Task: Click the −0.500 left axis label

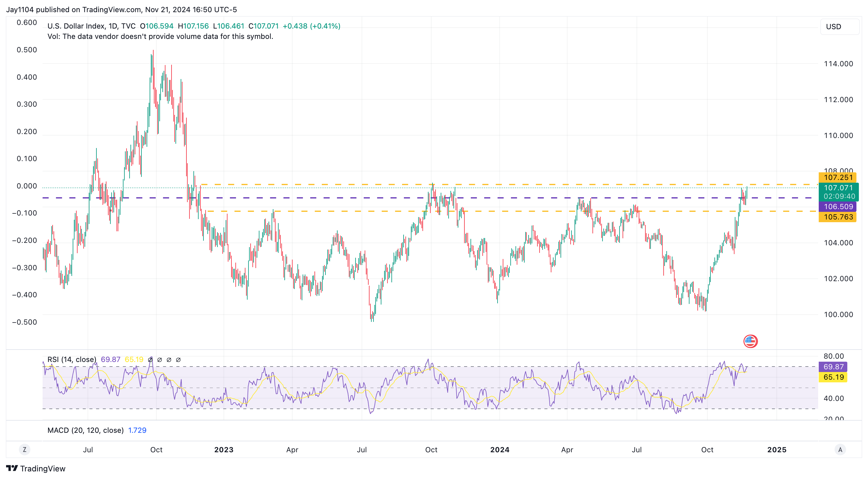Action: [x=24, y=322]
